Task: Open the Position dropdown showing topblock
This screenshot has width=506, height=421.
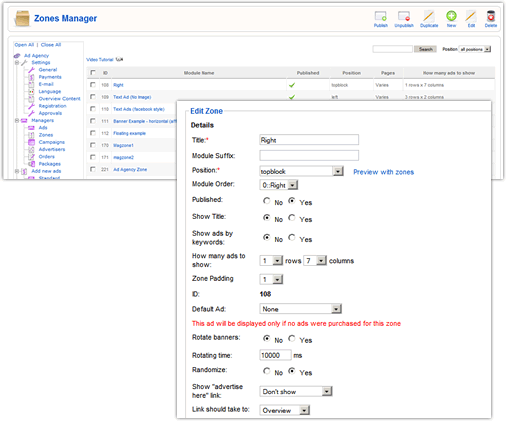Action: (x=301, y=171)
